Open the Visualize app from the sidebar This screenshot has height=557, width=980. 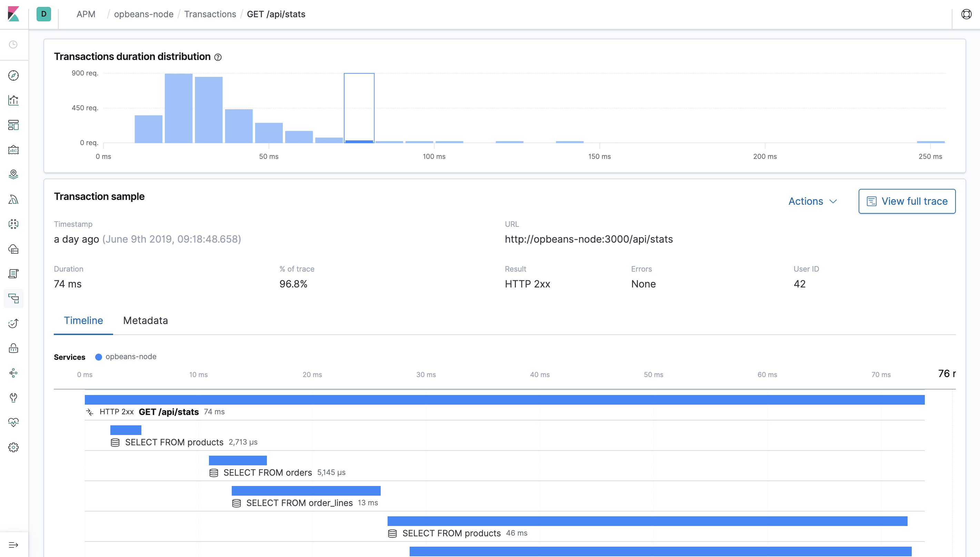pos(13,100)
